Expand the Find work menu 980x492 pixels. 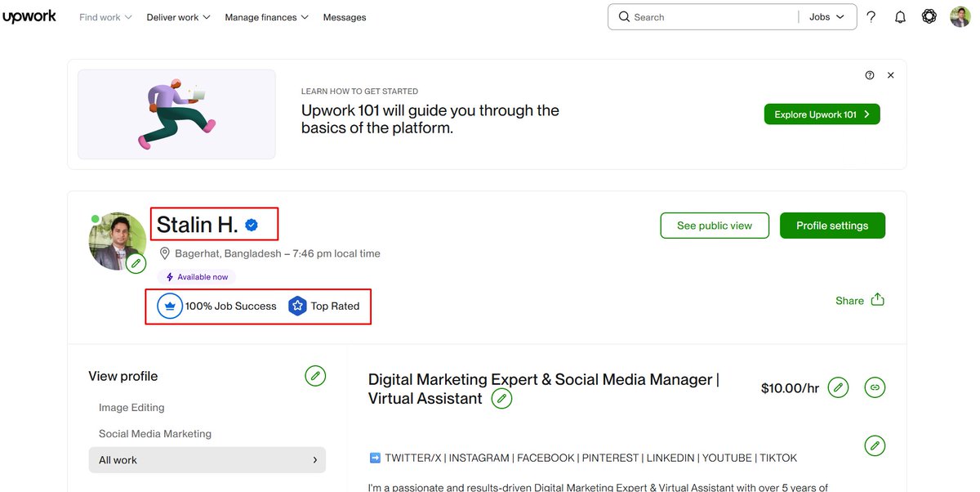pyautogui.click(x=105, y=17)
